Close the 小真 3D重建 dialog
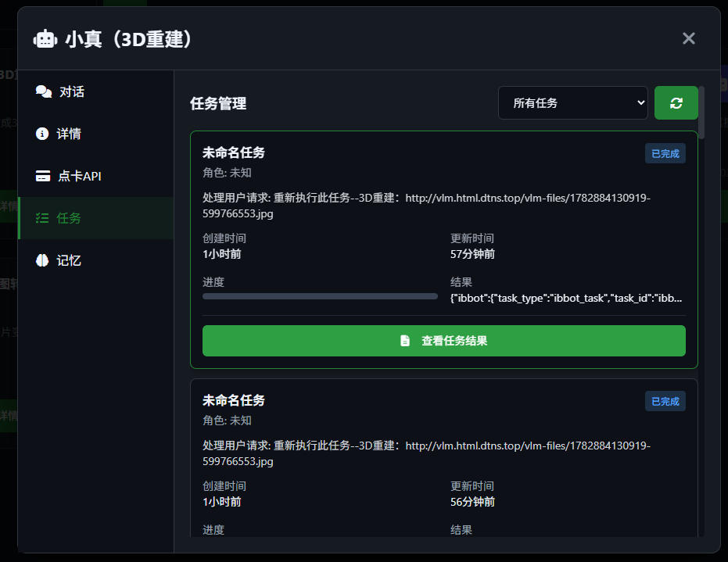This screenshot has height=562, width=728. pyautogui.click(x=689, y=38)
